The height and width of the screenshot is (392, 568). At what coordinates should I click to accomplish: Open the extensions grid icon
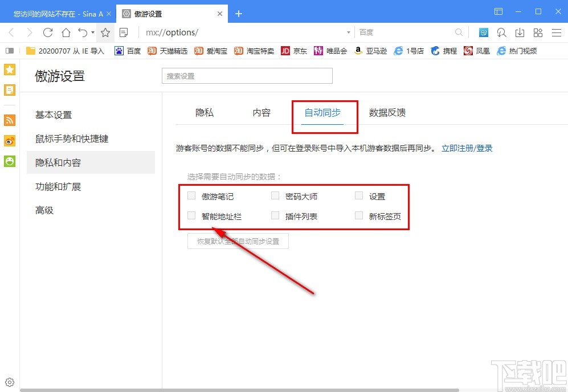click(x=538, y=32)
